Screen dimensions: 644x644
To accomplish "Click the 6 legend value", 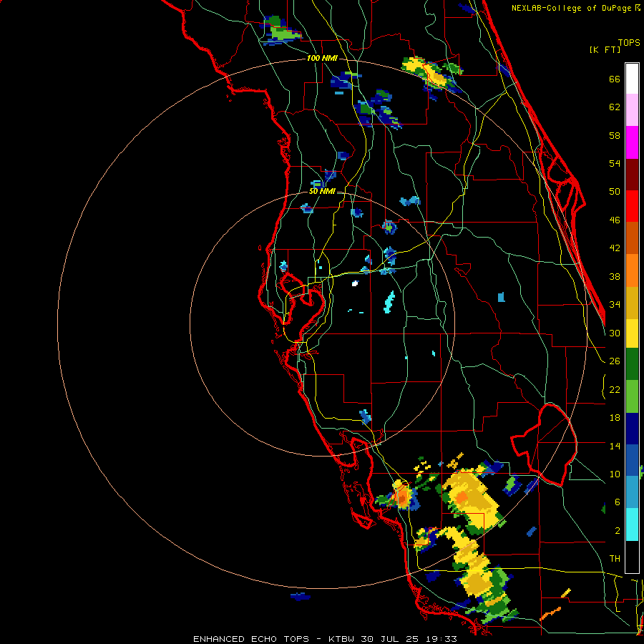I will coord(617,502).
